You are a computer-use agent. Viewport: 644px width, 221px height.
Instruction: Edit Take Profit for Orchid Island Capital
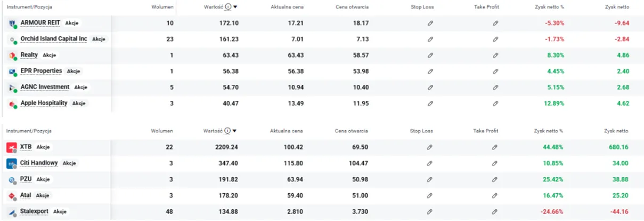point(495,40)
